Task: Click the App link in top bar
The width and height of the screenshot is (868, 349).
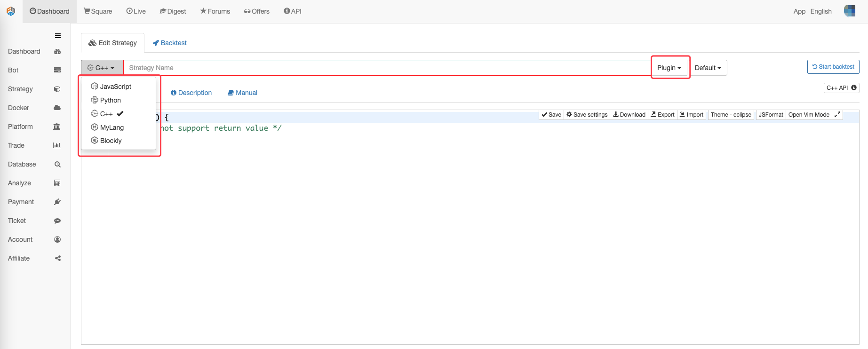Action: pyautogui.click(x=799, y=11)
